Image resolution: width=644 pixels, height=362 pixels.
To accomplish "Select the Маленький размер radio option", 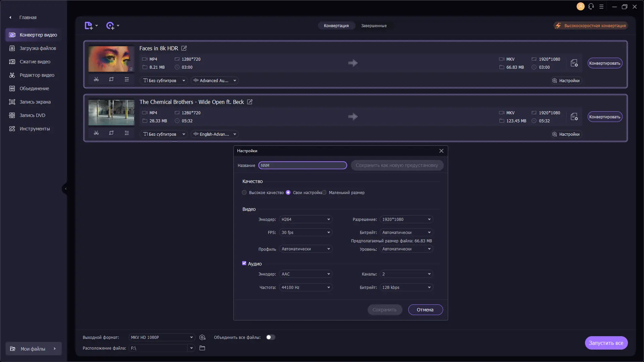I will pos(324,193).
